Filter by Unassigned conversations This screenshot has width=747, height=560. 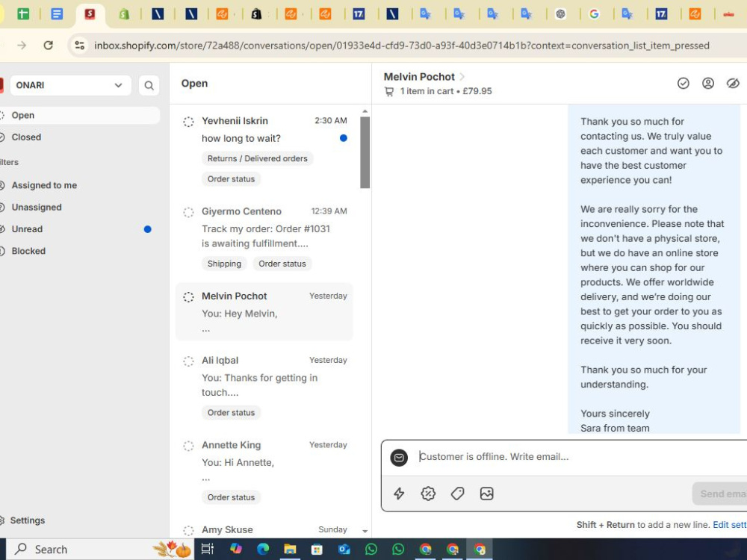[x=79, y=207]
